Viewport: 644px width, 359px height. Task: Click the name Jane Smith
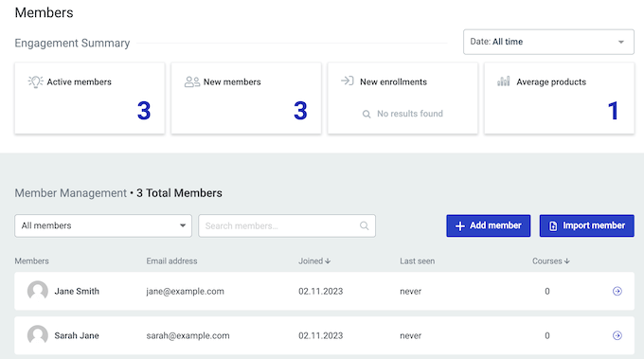click(x=77, y=291)
